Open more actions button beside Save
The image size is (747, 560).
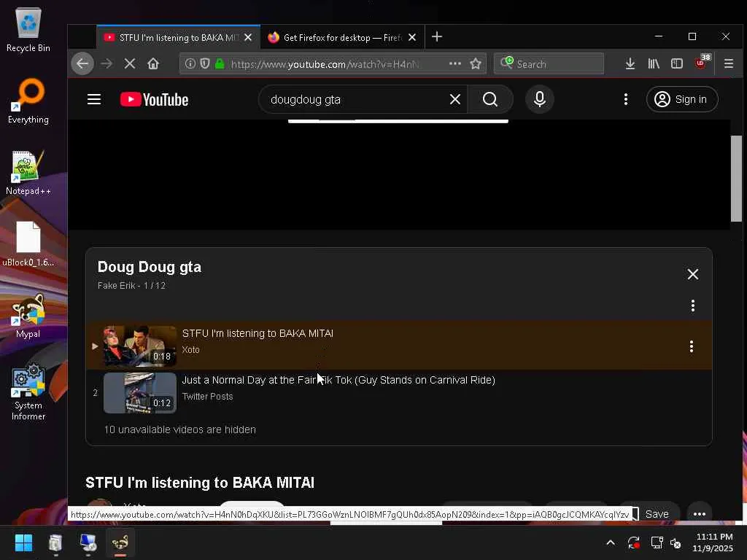(x=700, y=514)
